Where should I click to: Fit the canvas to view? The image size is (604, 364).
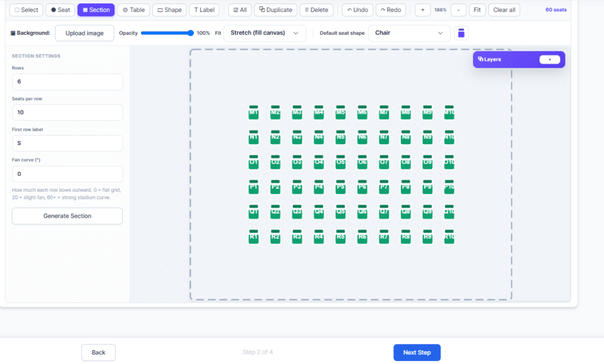[477, 10]
